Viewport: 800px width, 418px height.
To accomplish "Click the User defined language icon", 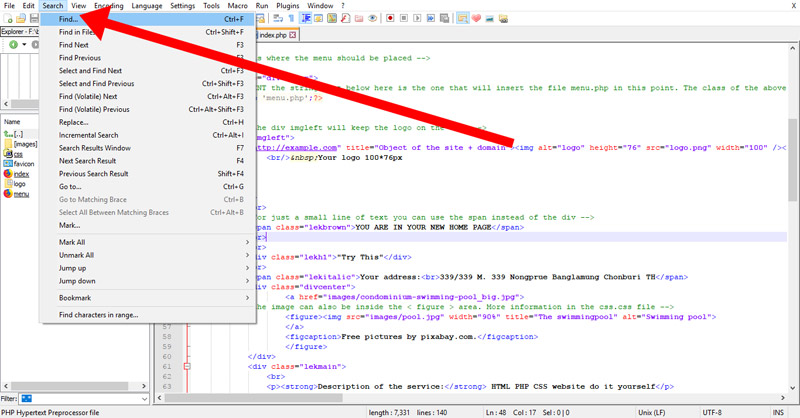I will (x=318, y=18).
